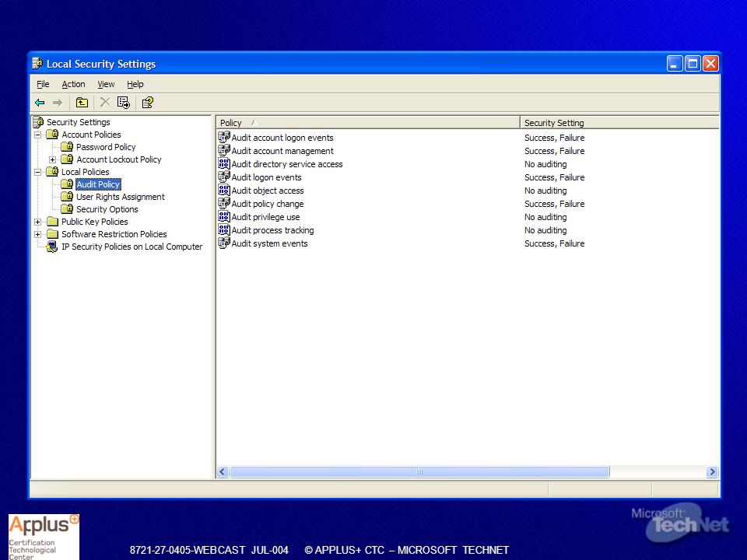Sort by the Policy column header
Viewport: 747px width, 560px height.
tap(368, 123)
